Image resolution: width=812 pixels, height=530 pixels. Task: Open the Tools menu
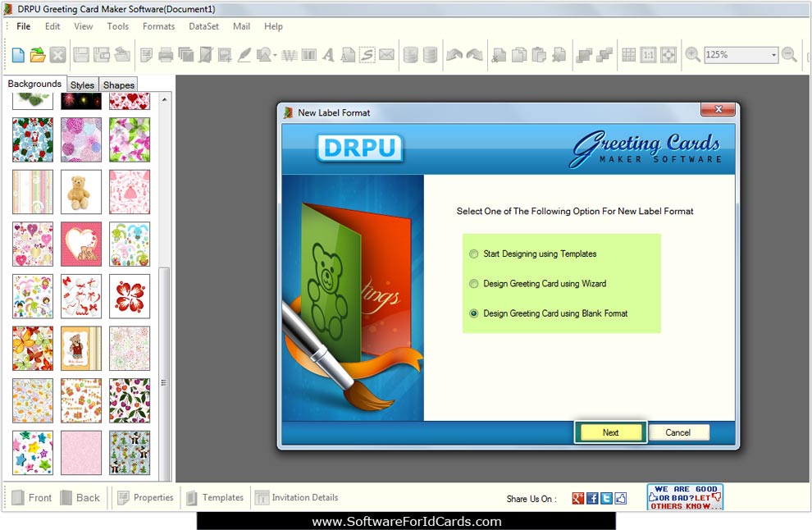(x=117, y=26)
